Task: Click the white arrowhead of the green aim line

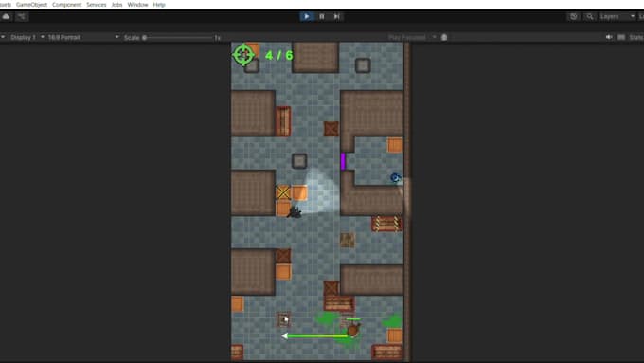Action: (284, 336)
